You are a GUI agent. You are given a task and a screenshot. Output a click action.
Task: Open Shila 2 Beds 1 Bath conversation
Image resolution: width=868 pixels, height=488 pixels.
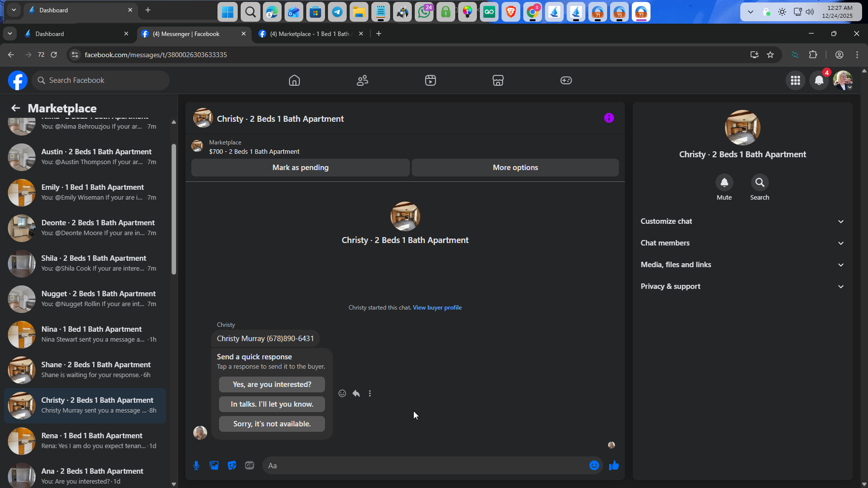pyautogui.click(x=85, y=263)
